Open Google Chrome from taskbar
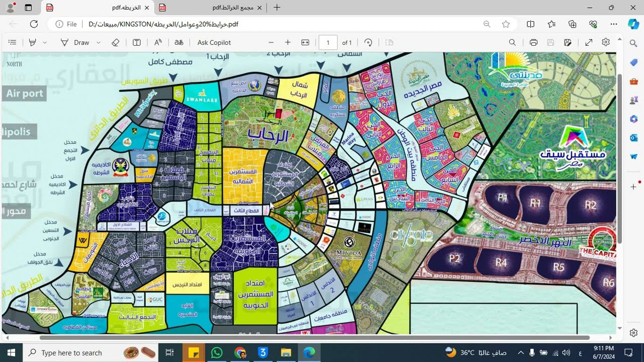The image size is (644, 362). 240,352
